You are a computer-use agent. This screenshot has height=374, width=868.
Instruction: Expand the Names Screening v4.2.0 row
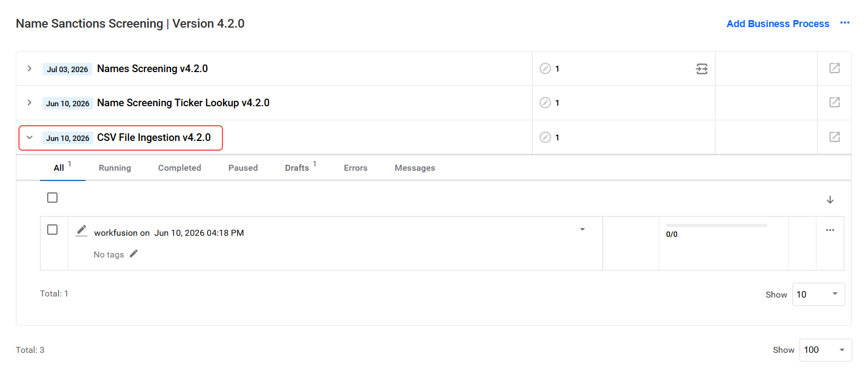pos(29,68)
